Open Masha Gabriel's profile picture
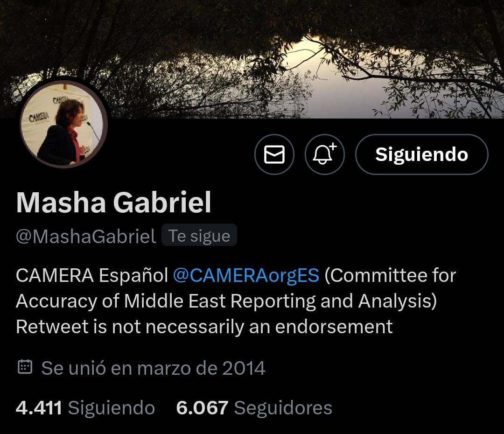 coord(63,124)
